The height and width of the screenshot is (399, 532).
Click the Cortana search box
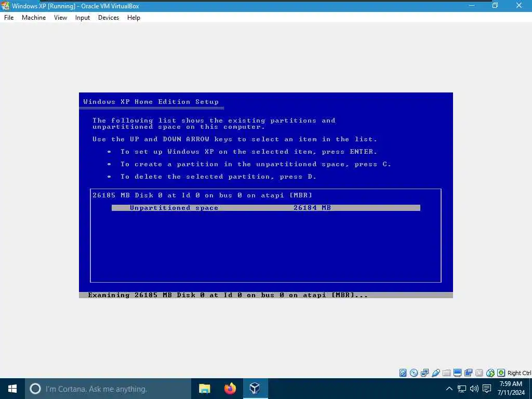[108, 389]
